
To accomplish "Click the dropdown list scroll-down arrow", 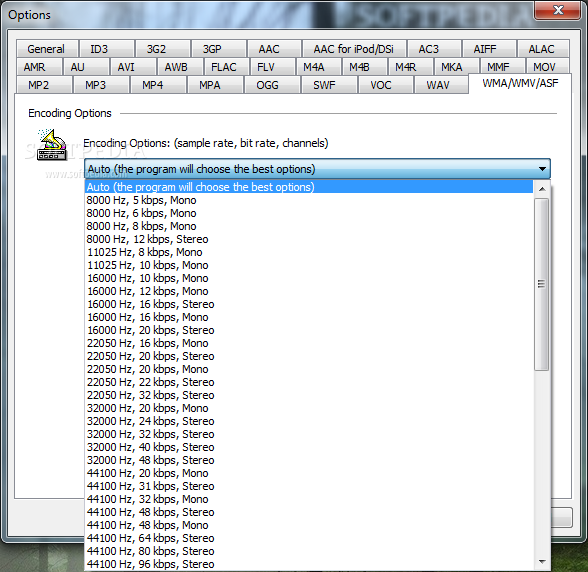I will pos(542,561).
